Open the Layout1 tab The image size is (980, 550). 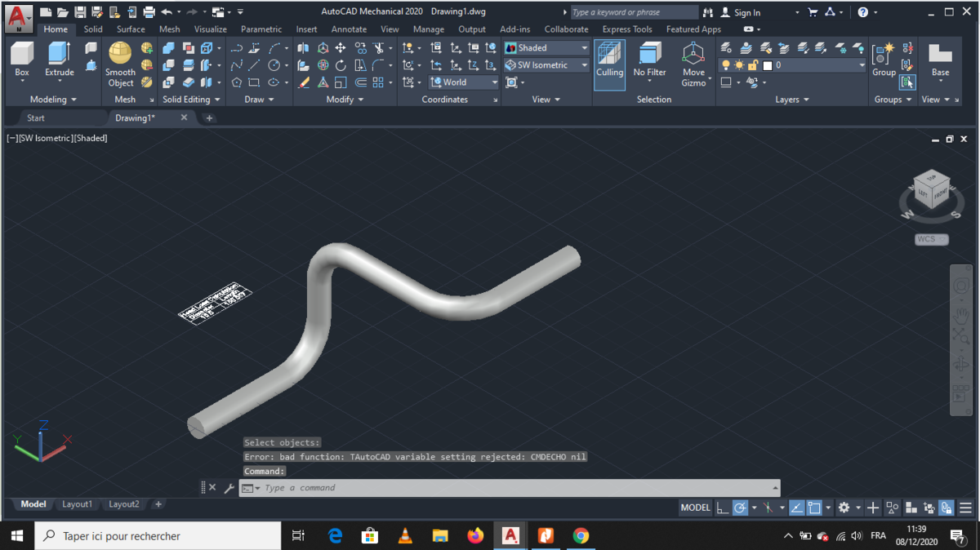78,504
